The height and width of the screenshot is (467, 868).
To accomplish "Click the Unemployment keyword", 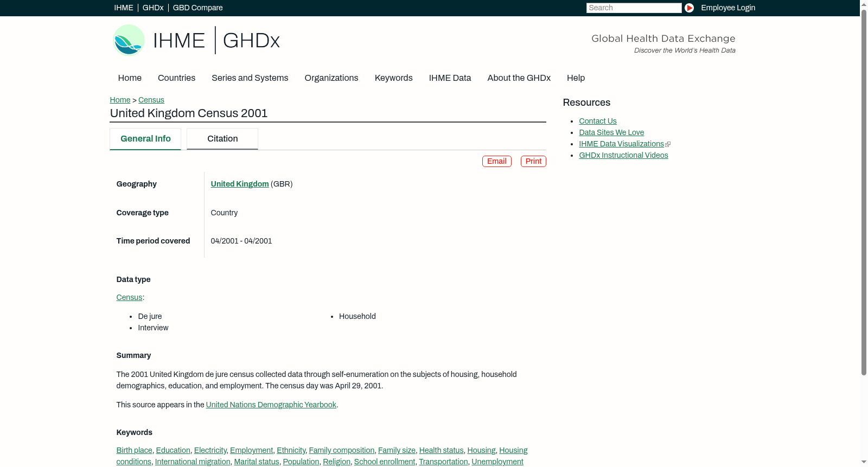I will (497, 462).
